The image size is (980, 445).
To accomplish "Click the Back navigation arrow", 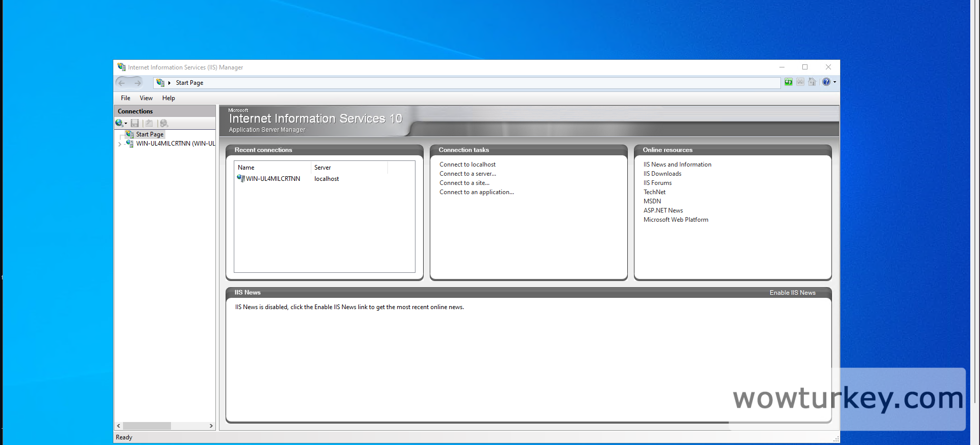I will (x=122, y=83).
